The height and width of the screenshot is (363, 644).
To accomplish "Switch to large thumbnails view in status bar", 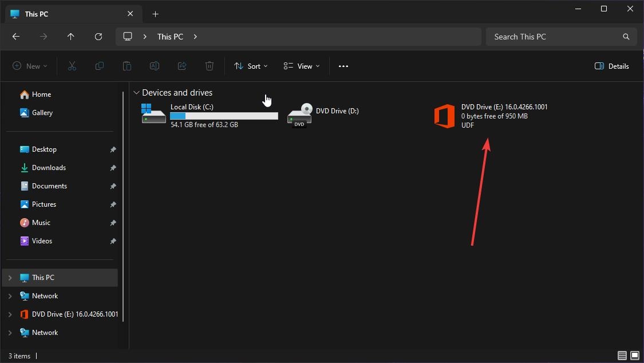I will tap(634, 356).
